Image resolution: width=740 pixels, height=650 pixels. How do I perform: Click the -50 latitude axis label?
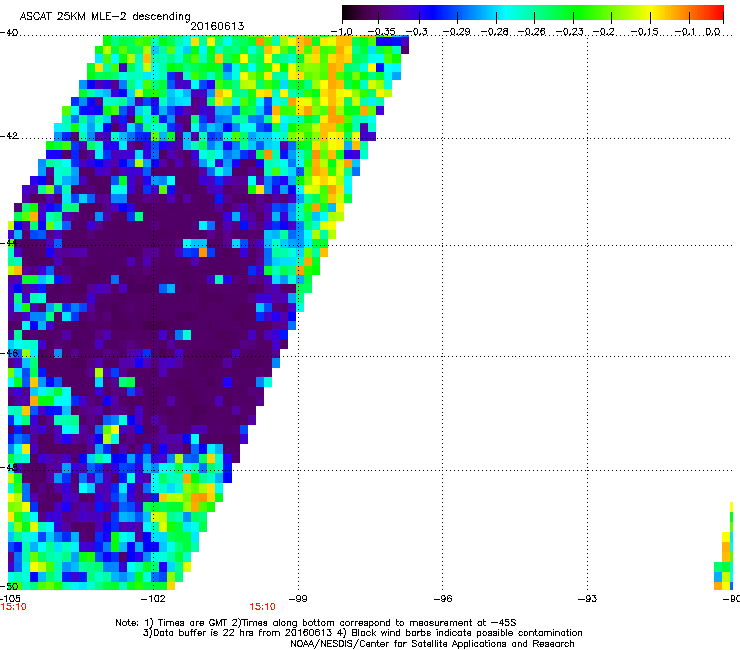(x=9, y=586)
